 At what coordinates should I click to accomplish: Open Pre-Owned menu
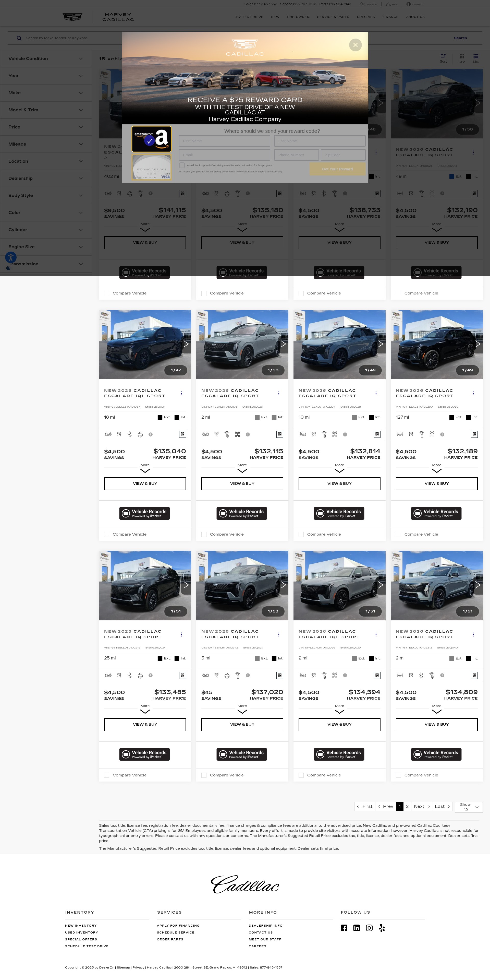298,17
